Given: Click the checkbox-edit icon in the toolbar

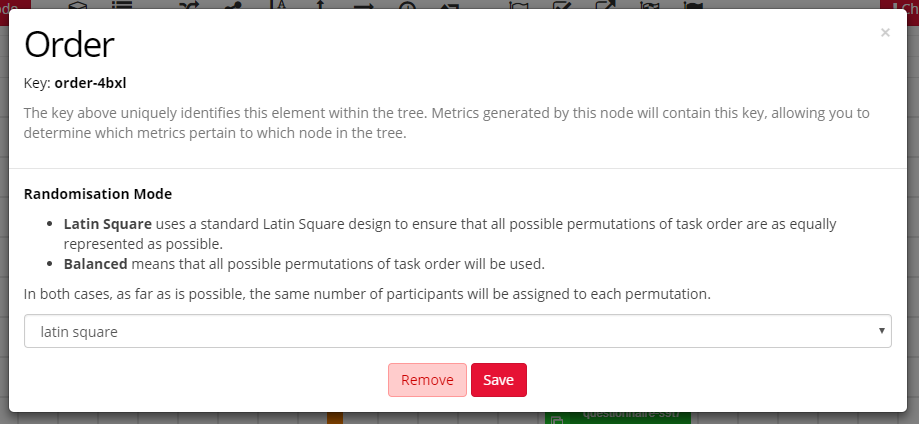Looking at the screenshot, I should [562, 4].
